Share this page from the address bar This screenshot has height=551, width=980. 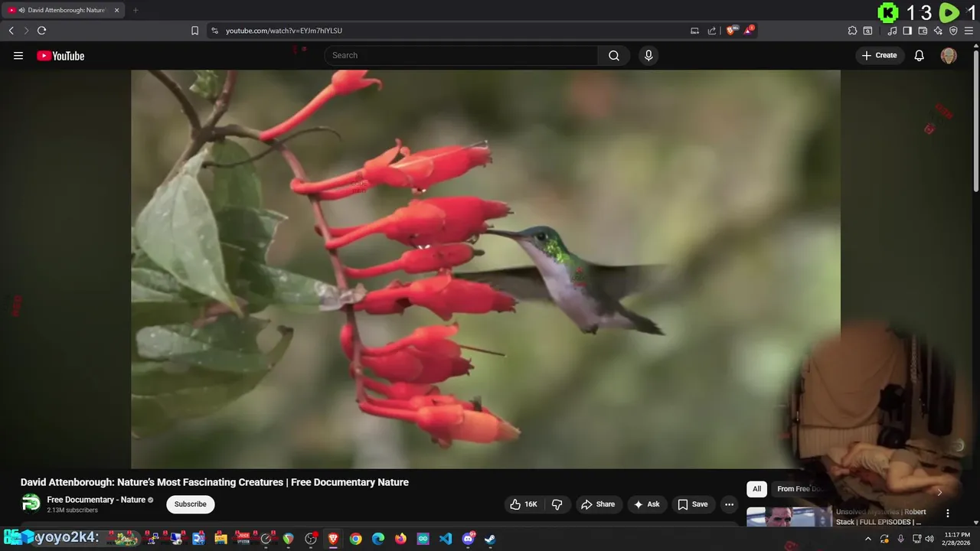click(712, 31)
